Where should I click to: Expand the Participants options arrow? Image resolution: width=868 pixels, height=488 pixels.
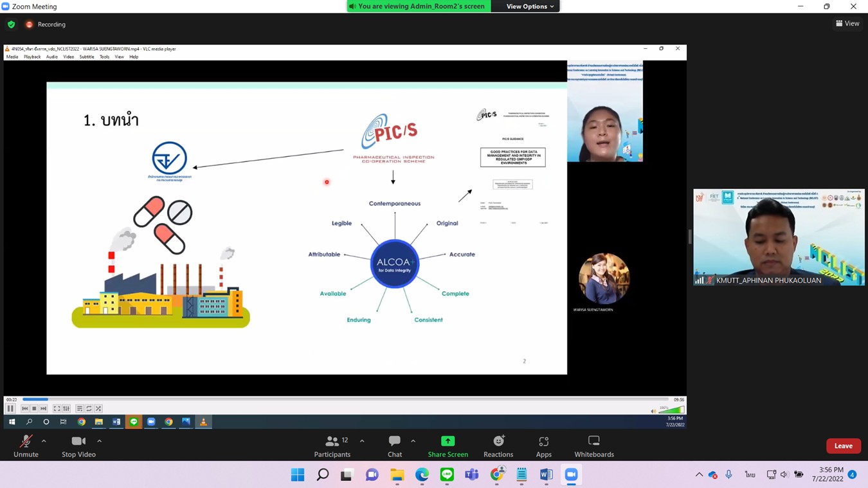tap(362, 441)
